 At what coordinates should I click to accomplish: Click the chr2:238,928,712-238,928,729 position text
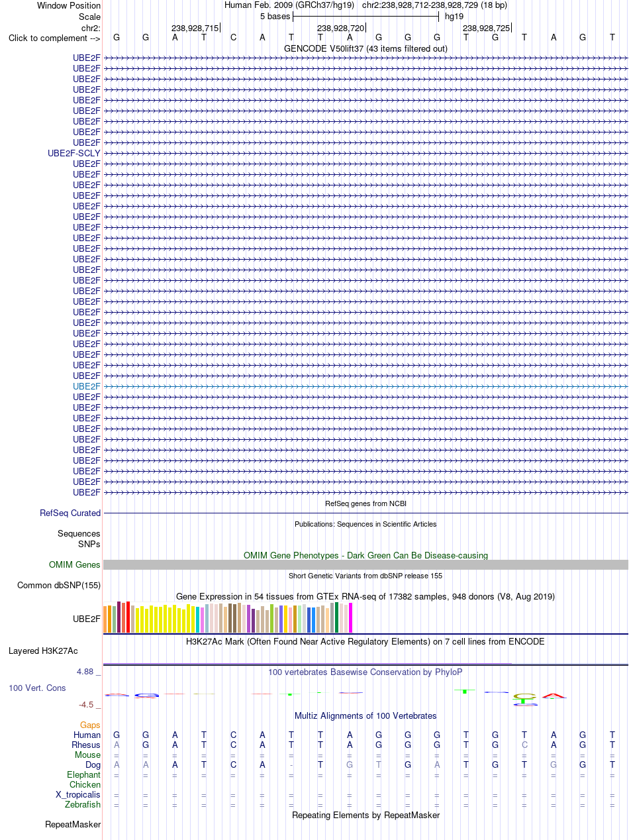435,5
